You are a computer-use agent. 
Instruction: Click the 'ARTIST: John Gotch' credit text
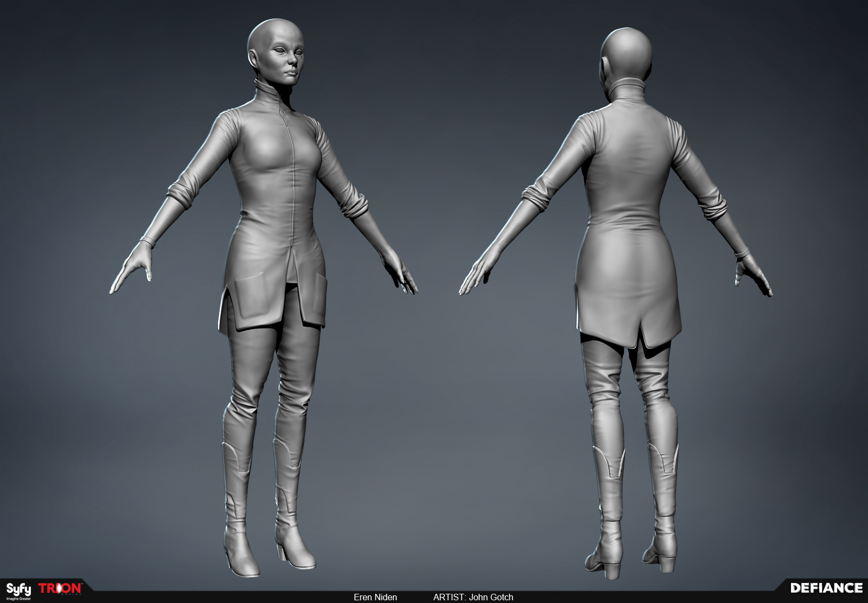[x=473, y=597]
